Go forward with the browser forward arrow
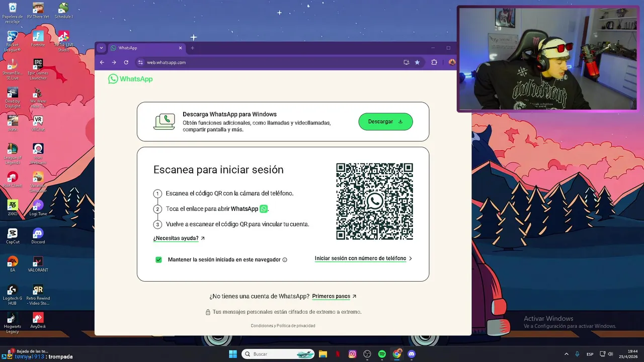This screenshot has width=644, height=362. click(x=114, y=62)
